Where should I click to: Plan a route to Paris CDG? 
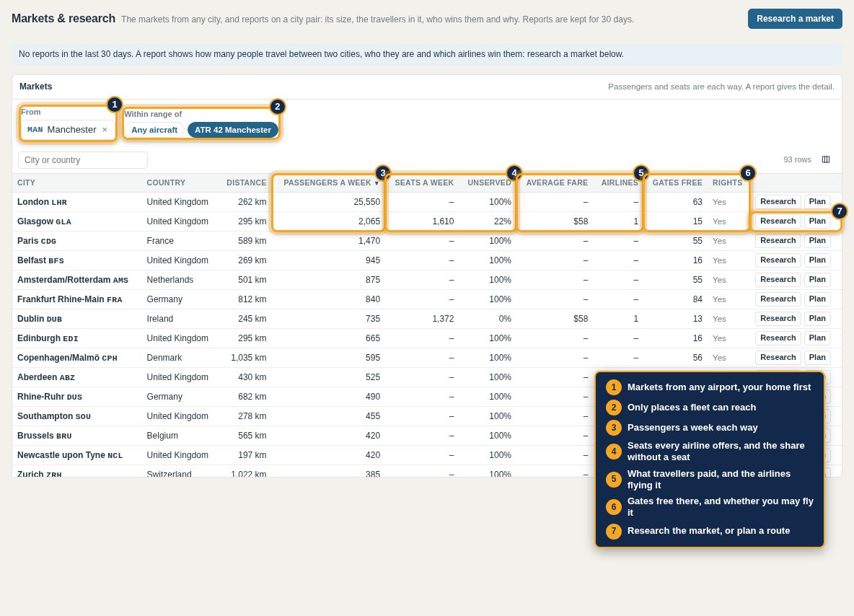pos(817,241)
